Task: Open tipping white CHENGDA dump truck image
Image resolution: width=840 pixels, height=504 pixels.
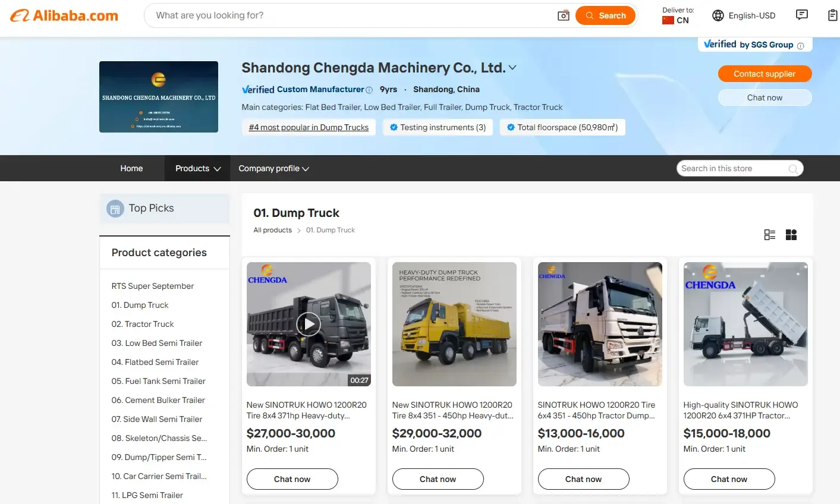Action: click(745, 324)
